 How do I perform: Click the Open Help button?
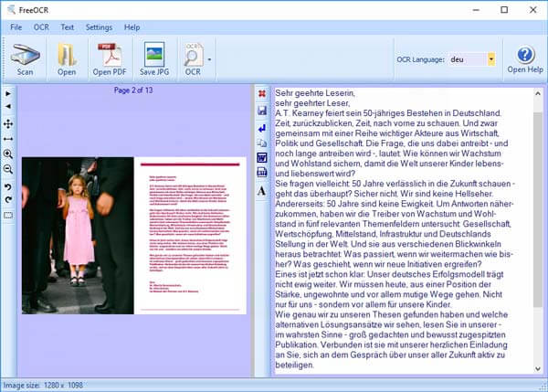point(524,59)
